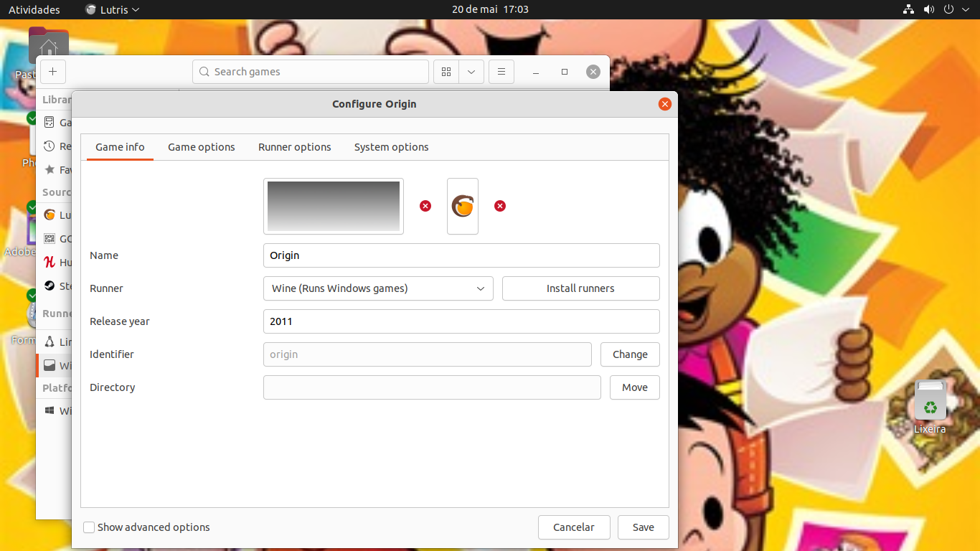Edit the Name field containing Origin
This screenshot has height=551, width=980.
pos(461,255)
